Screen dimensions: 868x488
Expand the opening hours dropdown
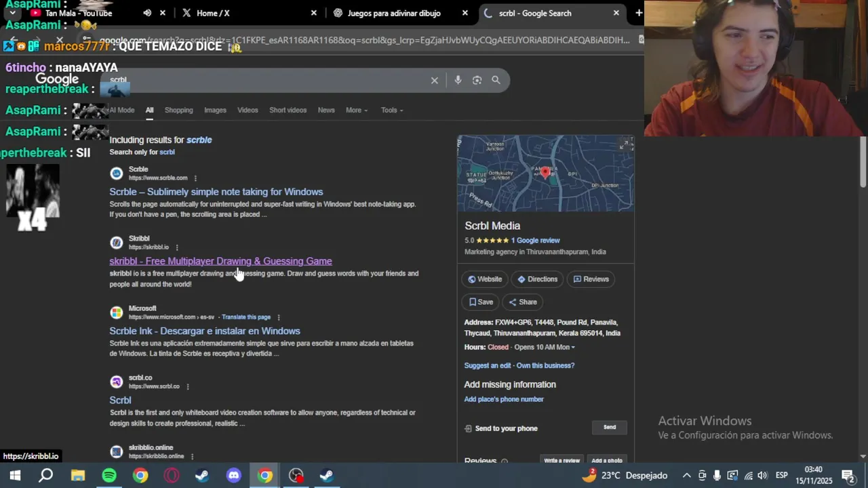[x=545, y=347]
